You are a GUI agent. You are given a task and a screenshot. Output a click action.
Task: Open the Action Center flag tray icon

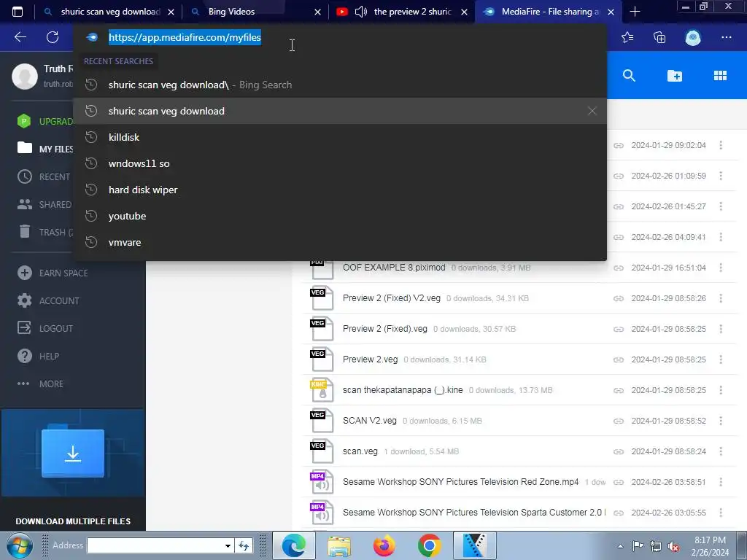(638, 546)
